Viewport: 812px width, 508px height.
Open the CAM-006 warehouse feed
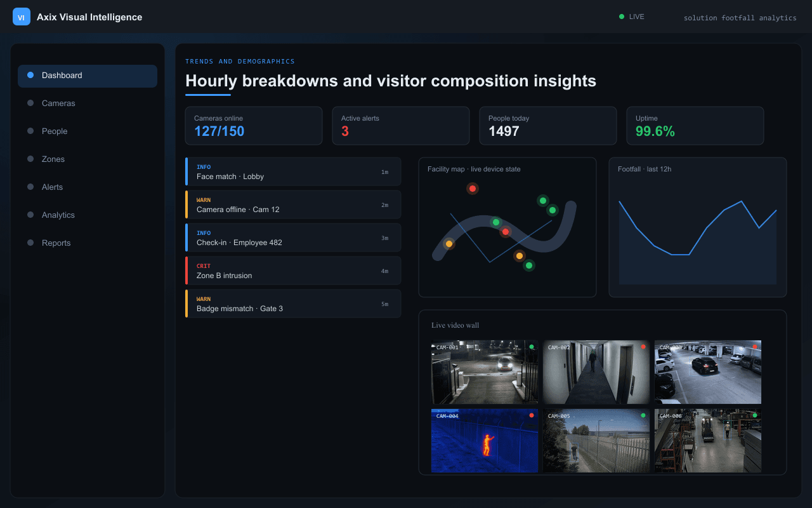coord(708,441)
